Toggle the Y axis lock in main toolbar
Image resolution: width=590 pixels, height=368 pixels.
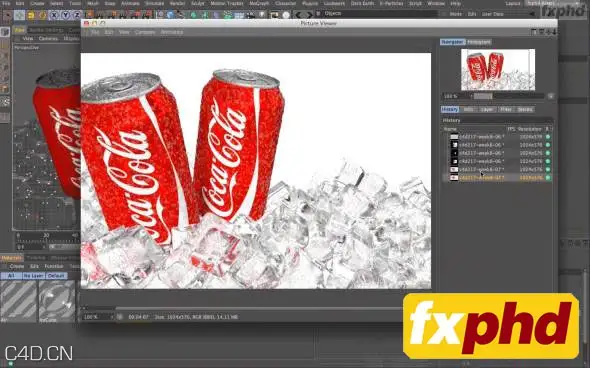point(65,15)
